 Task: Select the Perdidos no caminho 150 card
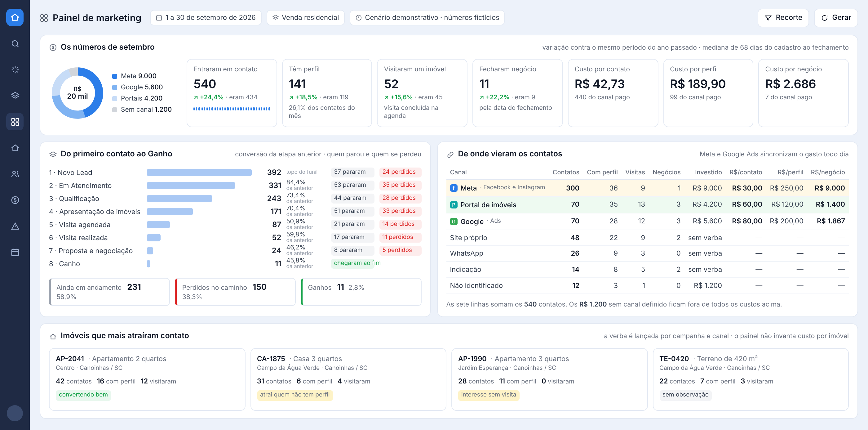tap(235, 292)
